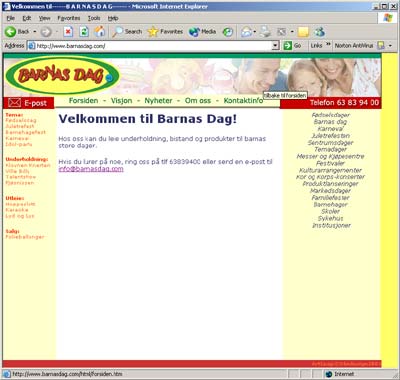400x380 pixels.
Task: Open the Help menu
Action: point(113,18)
